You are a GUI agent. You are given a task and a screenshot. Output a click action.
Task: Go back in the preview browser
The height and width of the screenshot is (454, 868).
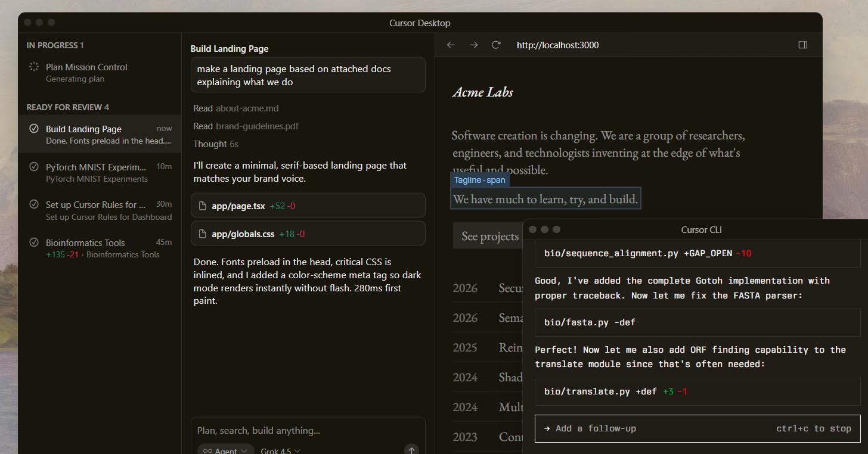click(451, 45)
